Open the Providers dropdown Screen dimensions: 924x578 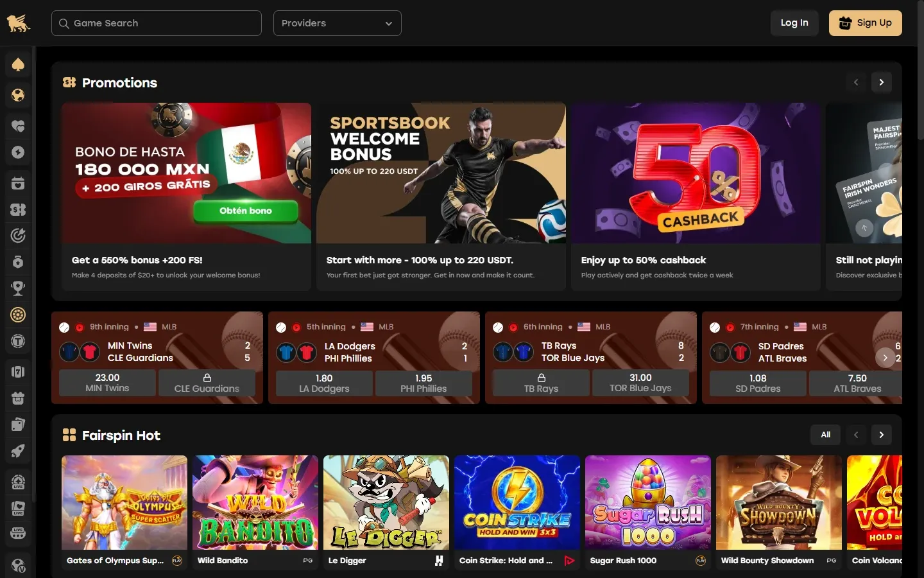[x=338, y=23]
